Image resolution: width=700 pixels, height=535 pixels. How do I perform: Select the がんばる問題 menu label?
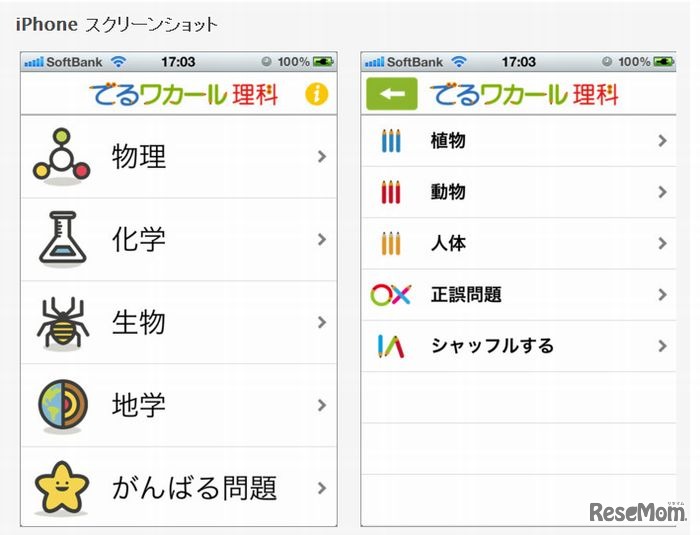pyautogui.click(x=194, y=488)
